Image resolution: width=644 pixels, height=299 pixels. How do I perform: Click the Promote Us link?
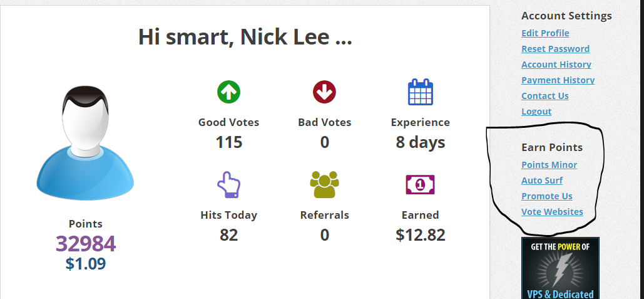pos(546,196)
